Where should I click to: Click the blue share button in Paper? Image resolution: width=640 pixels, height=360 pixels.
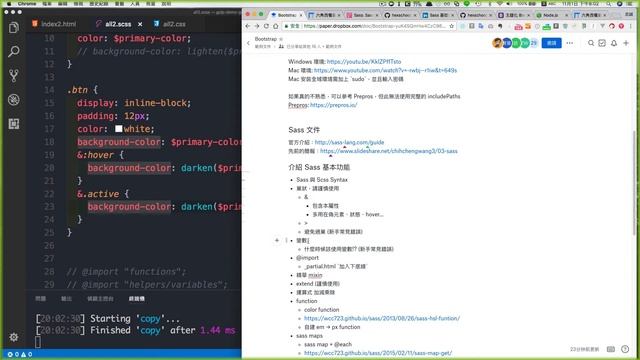551,43
